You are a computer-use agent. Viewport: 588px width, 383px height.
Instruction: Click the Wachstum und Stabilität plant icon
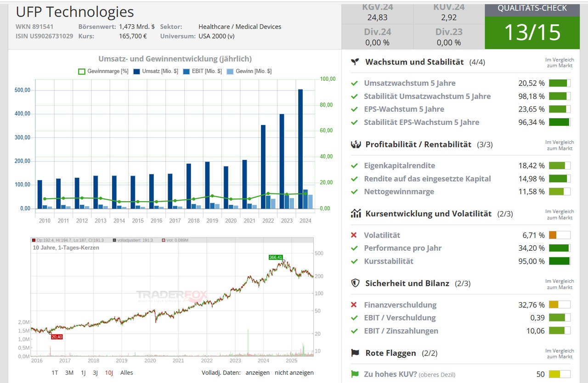tap(355, 62)
